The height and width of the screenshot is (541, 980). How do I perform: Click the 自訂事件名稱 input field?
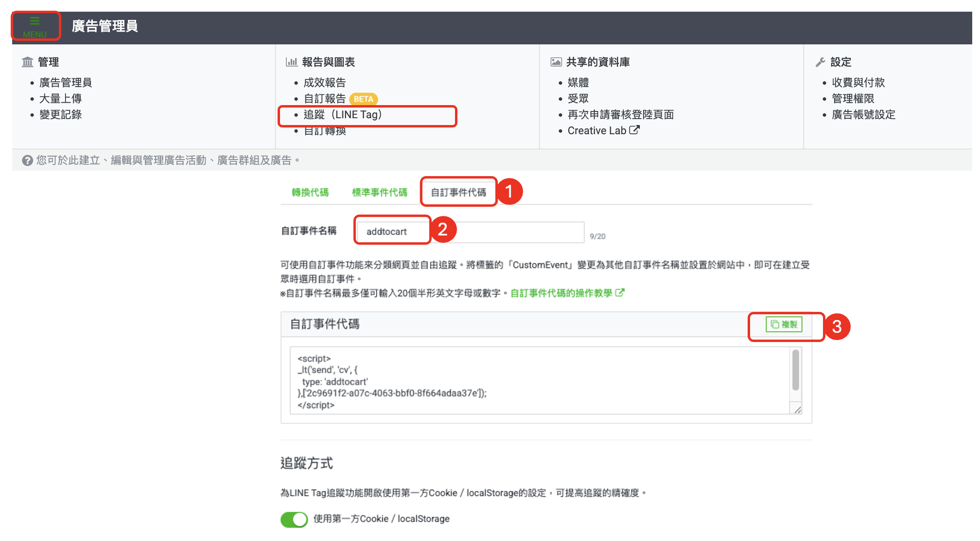tap(471, 232)
